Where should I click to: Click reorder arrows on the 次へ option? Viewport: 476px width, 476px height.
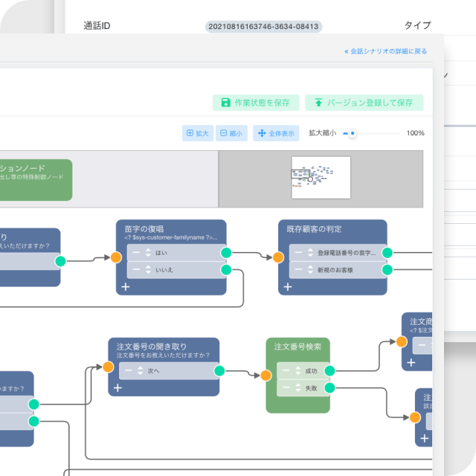[x=140, y=370]
